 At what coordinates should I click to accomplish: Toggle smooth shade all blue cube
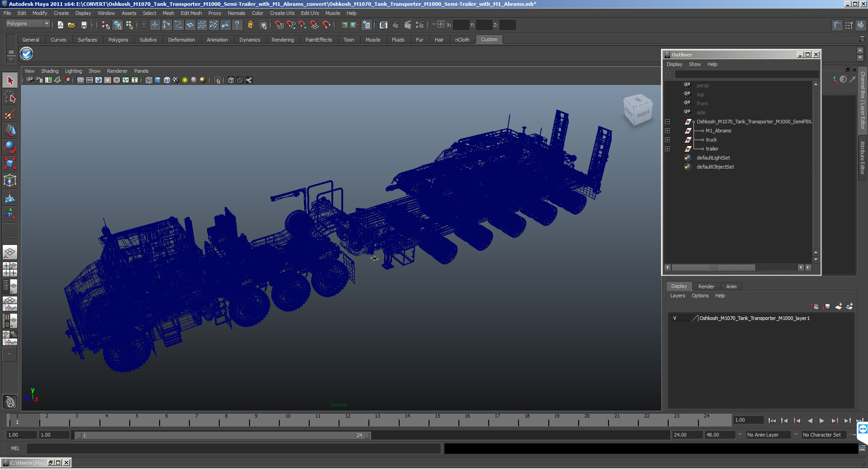pyautogui.click(x=157, y=80)
